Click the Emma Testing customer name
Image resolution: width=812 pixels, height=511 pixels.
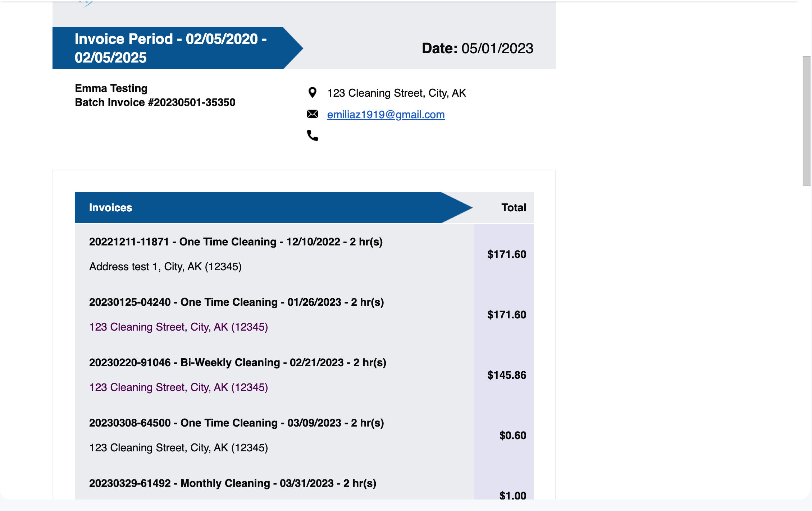pyautogui.click(x=111, y=88)
